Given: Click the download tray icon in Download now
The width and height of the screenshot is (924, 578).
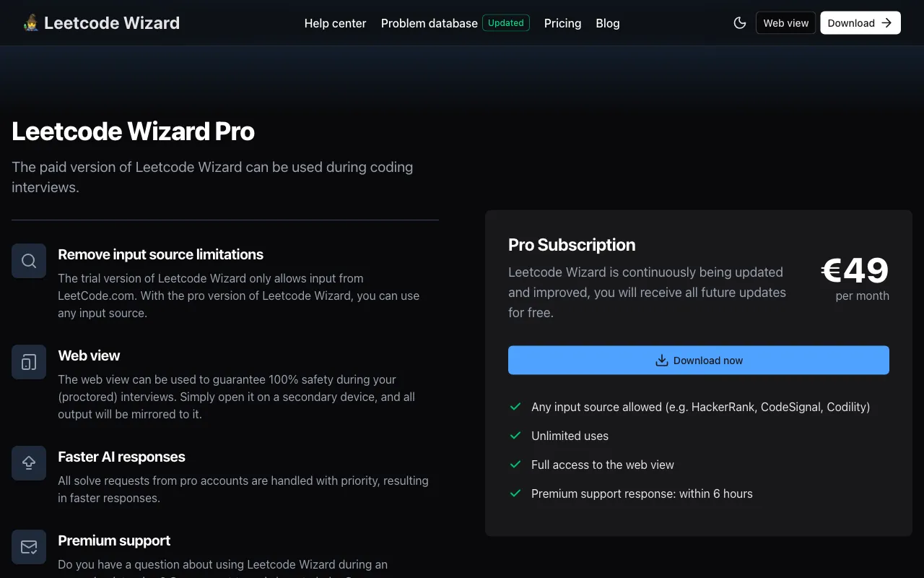Looking at the screenshot, I should click(661, 361).
